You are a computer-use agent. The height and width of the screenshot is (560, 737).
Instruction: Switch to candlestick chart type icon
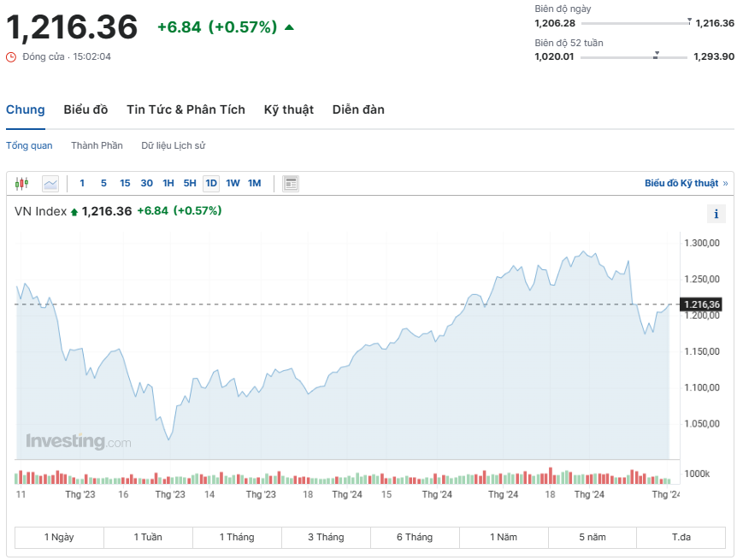tap(21, 183)
